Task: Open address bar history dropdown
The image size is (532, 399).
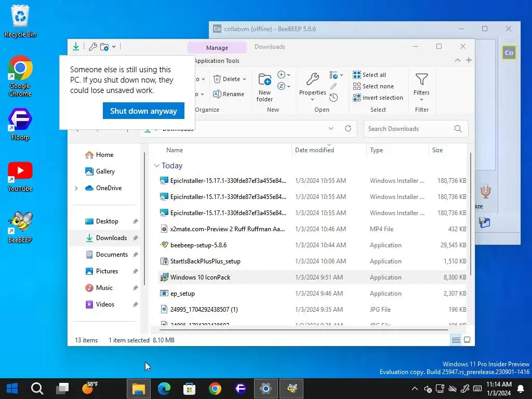Action: [x=331, y=129]
